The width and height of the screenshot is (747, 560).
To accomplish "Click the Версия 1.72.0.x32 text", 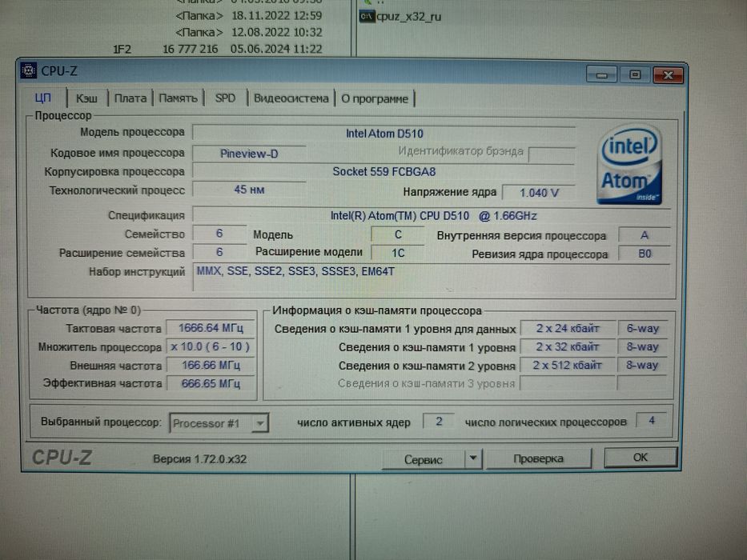I will click(x=199, y=459).
